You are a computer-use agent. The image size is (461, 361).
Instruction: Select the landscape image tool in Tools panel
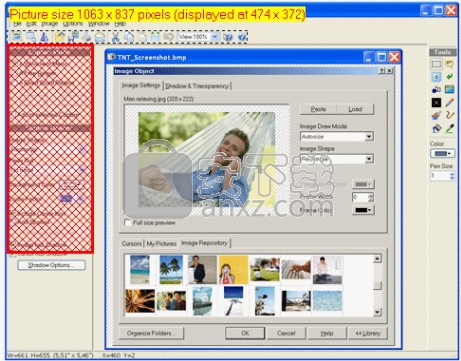pos(449,90)
